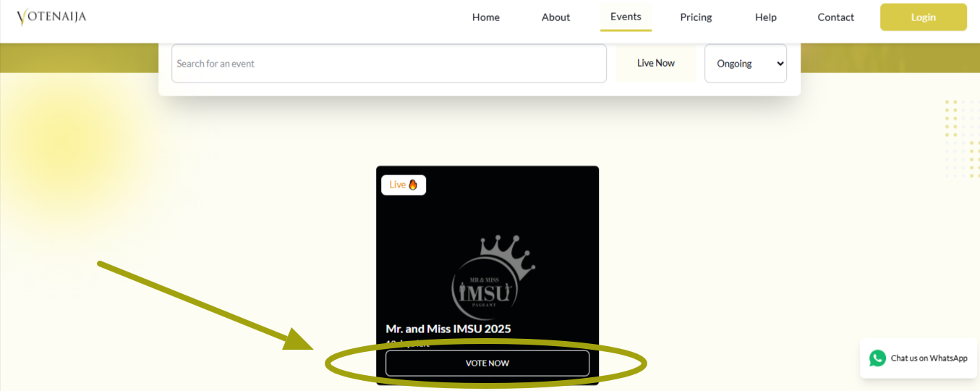Click the fire emoji in Live badge
This screenshot has width=980, height=391.
(413, 185)
